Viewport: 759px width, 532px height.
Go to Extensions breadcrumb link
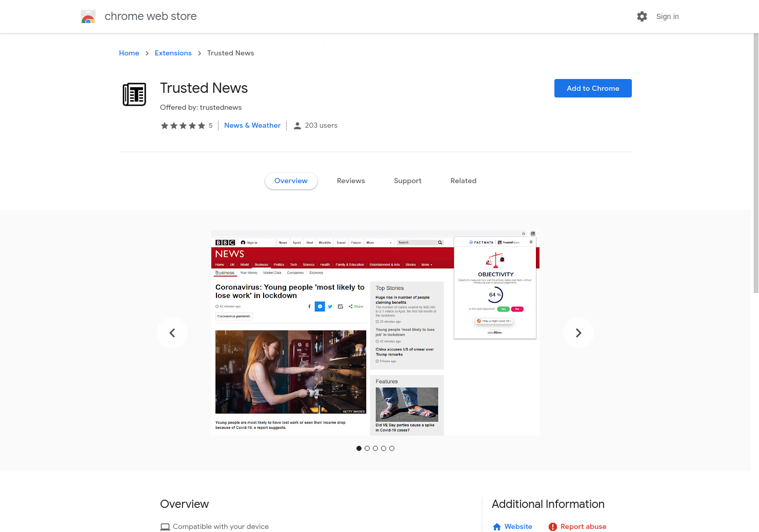[x=173, y=53]
